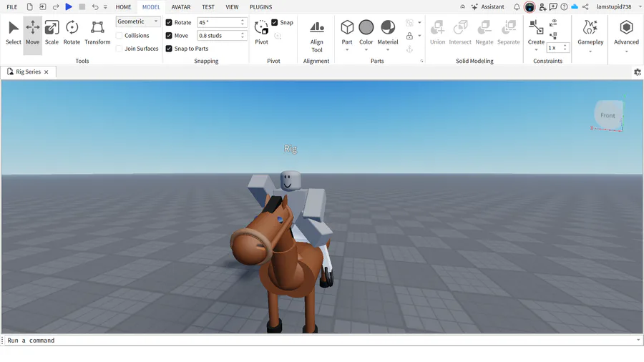Click the user avatar icon
The image size is (644, 362).
coord(530,7)
